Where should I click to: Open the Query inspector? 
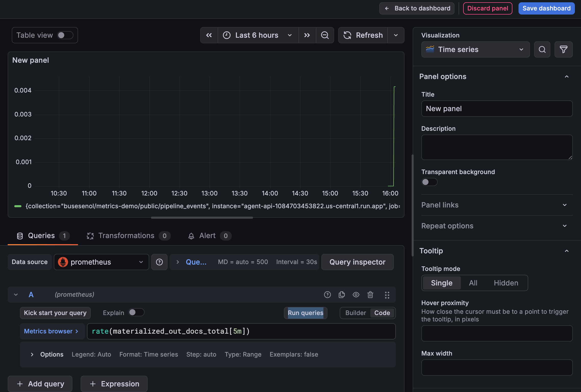[357, 262]
